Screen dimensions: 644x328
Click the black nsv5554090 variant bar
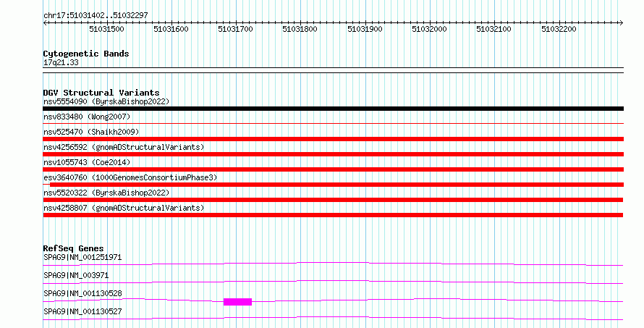pos(333,109)
